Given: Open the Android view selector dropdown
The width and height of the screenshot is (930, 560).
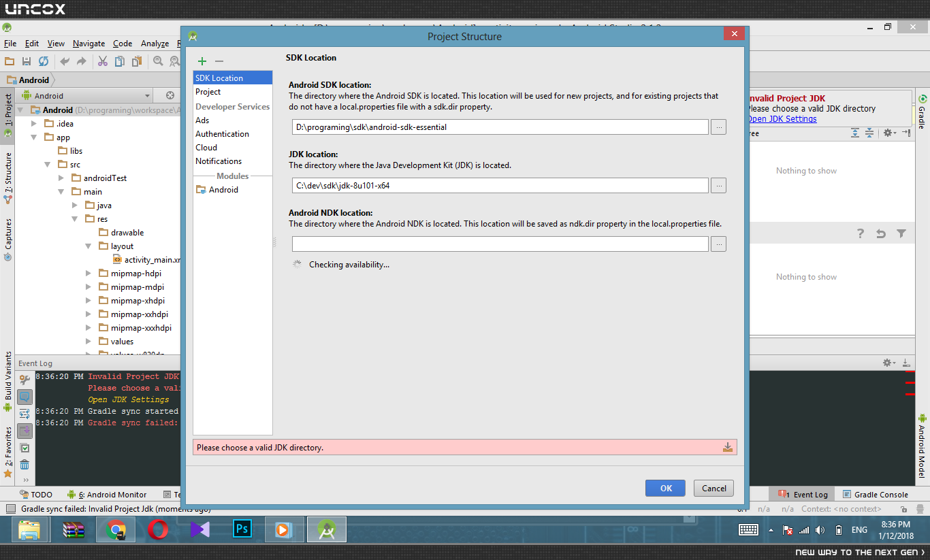Looking at the screenshot, I should pyautogui.click(x=86, y=96).
